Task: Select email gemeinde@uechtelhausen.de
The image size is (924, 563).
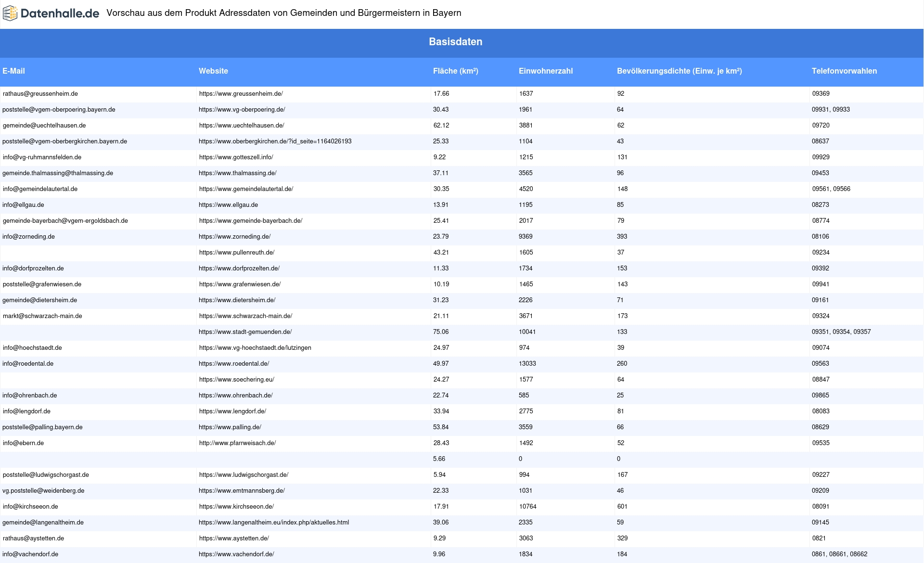Action: pyautogui.click(x=44, y=126)
